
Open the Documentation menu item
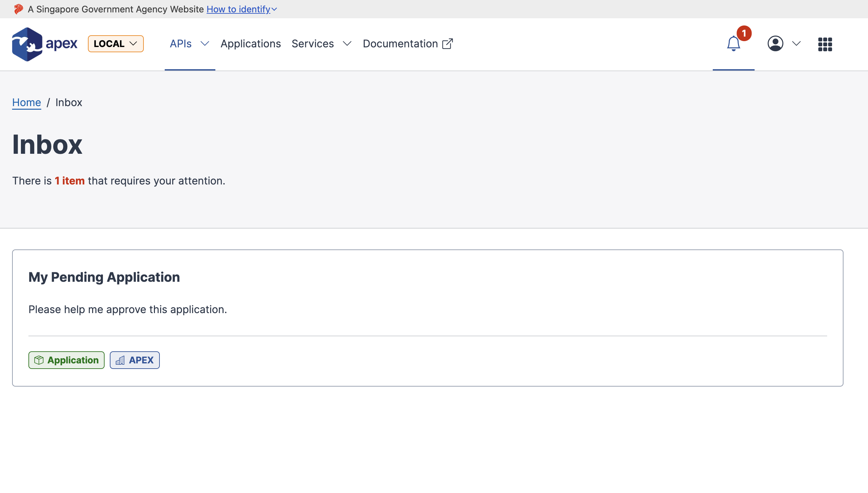point(400,44)
